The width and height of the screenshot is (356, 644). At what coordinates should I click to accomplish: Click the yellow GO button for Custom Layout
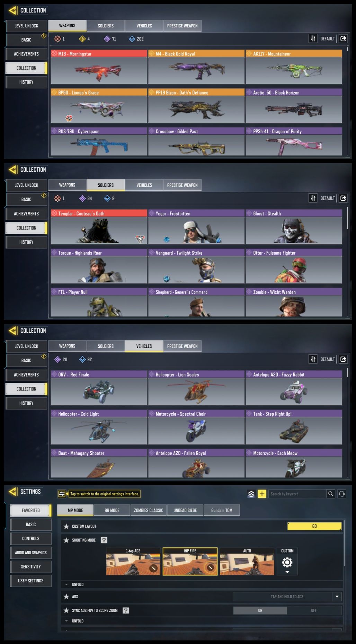(314, 526)
